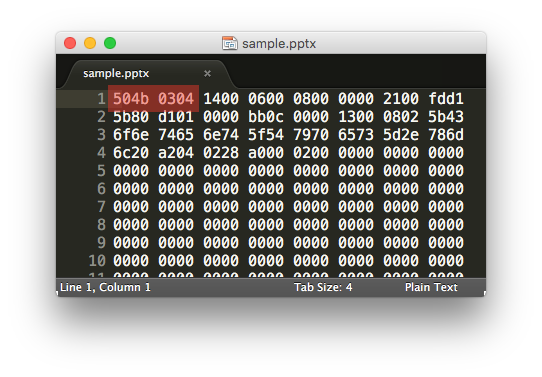Click line number 1 in the gutter
Viewport: 542px width, 377px height.
point(101,99)
